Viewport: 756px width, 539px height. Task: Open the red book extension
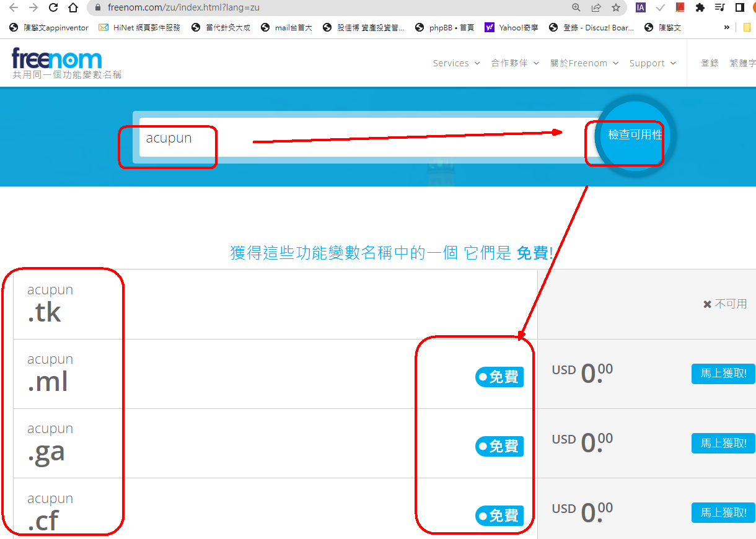(680, 7)
